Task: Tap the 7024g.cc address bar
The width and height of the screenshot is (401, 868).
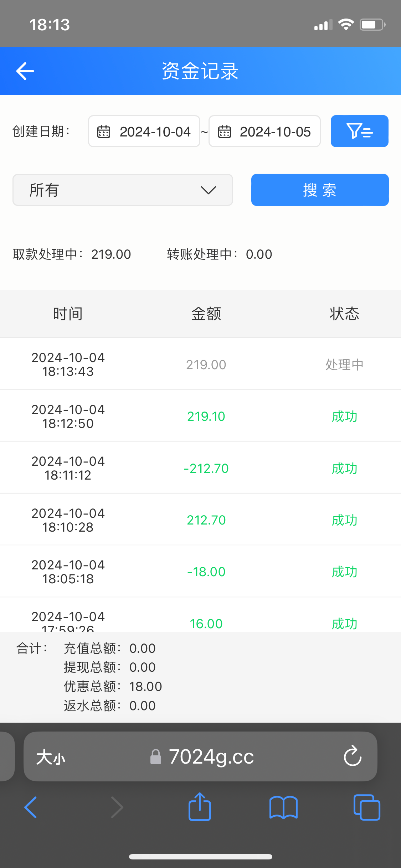Action: point(211,757)
